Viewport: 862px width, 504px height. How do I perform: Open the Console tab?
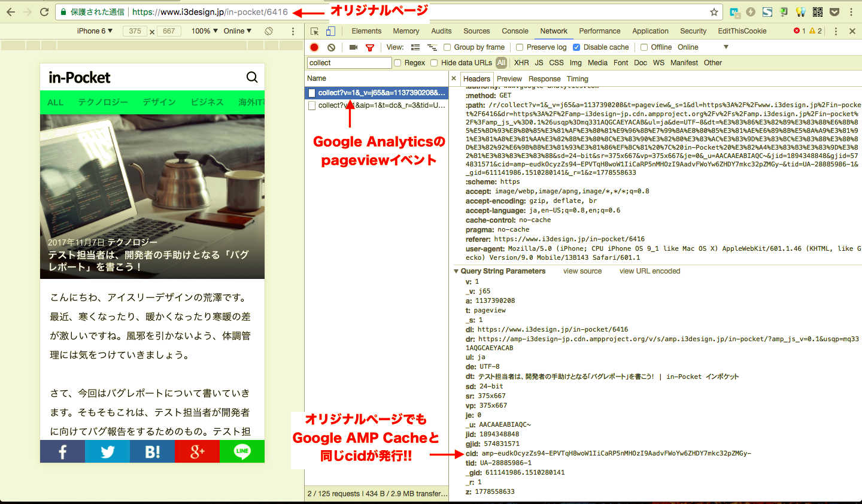click(515, 31)
